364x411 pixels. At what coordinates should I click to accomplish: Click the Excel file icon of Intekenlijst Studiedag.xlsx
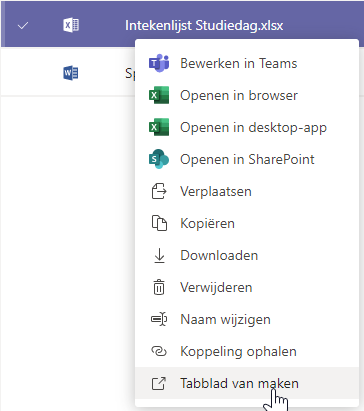71,25
